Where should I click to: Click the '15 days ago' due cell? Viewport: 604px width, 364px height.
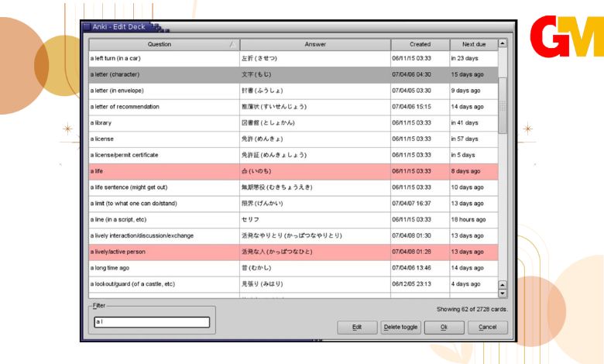pos(474,74)
